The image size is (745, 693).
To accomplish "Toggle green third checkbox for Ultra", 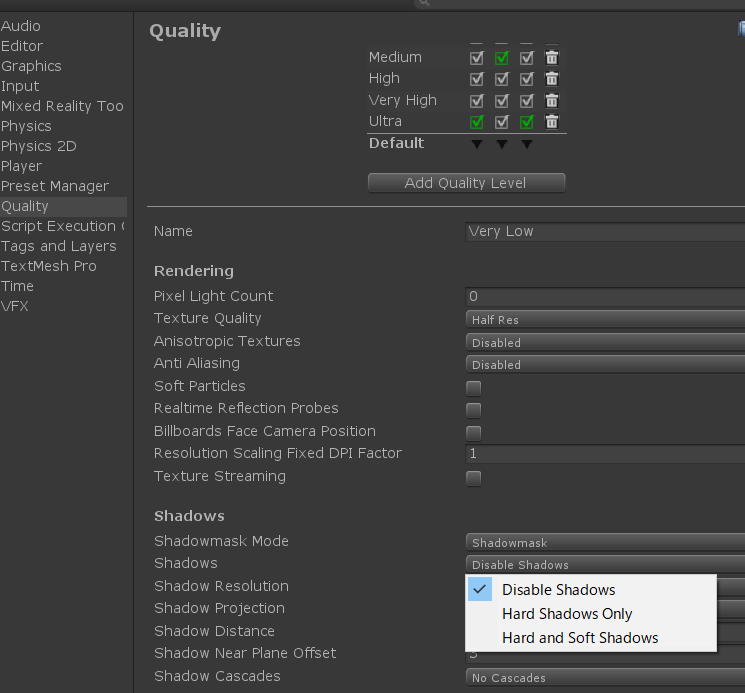I will (x=526, y=122).
